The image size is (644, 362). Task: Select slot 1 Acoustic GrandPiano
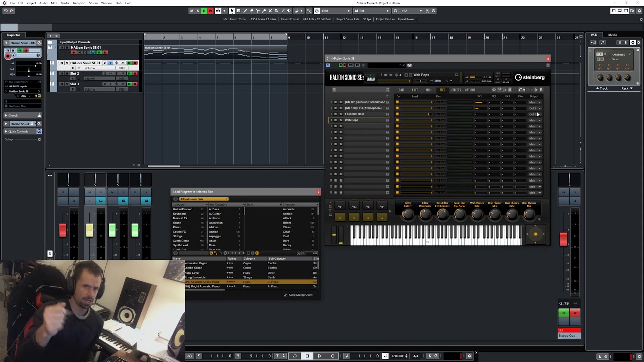365,102
